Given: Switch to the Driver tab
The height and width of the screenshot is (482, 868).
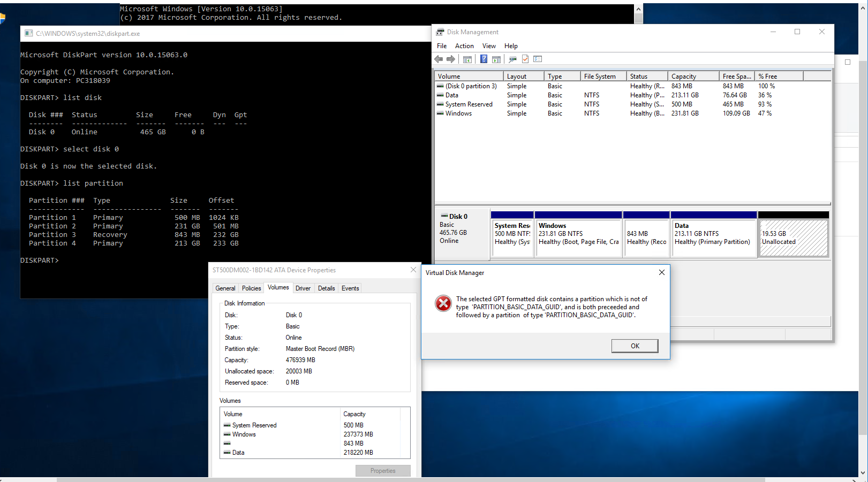Looking at the screenshot, I should coord(303,288).
